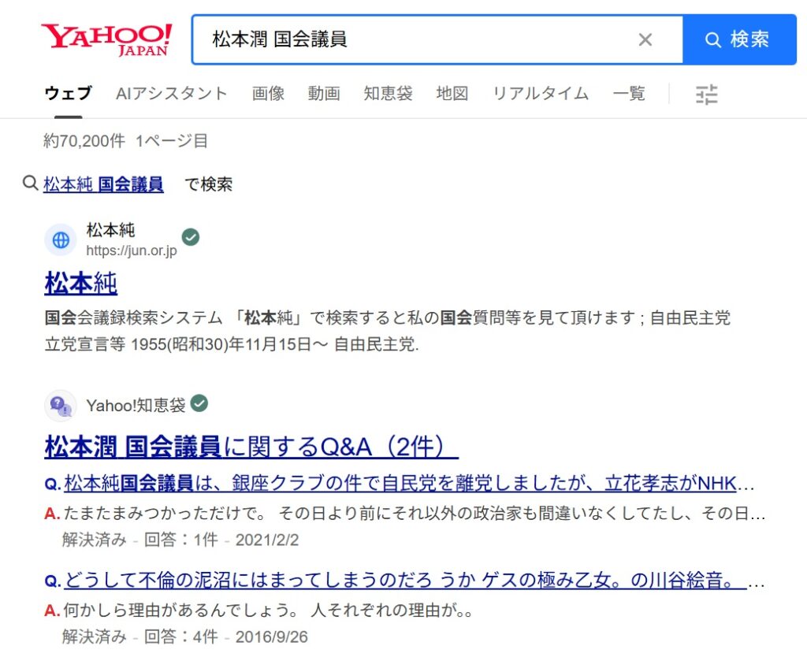The height and width of the screenshot is (672, 807).
Task: Expand the 一覧 list menu
Action: pos(629,94)
